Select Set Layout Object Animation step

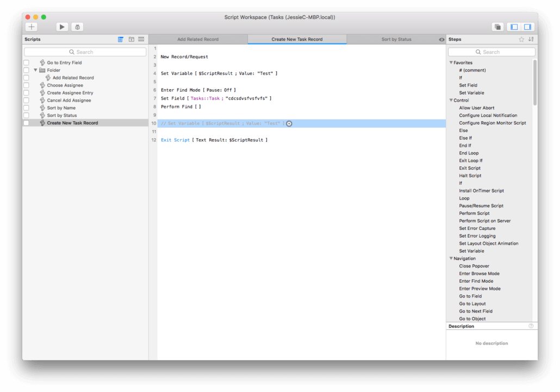[489, 244]
